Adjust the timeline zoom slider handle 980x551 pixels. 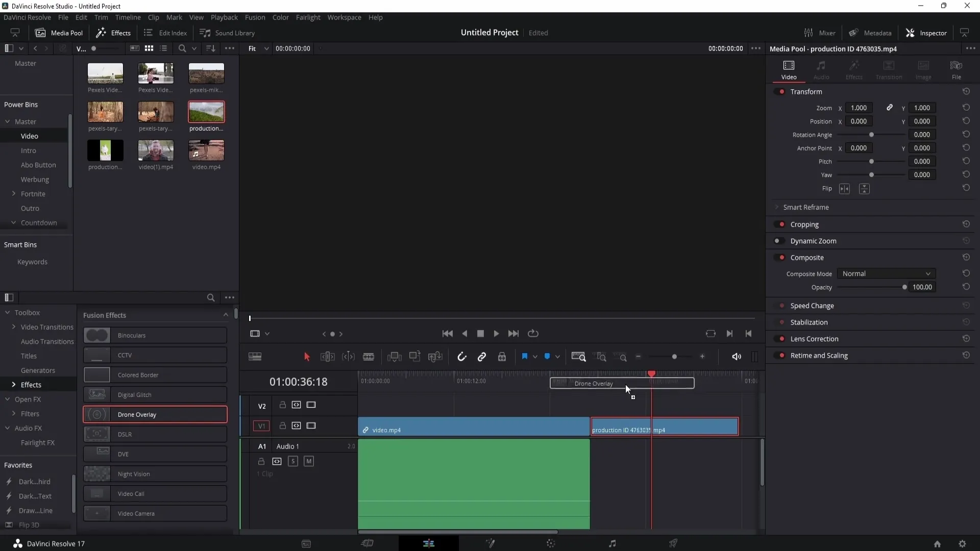coord(674,357)
